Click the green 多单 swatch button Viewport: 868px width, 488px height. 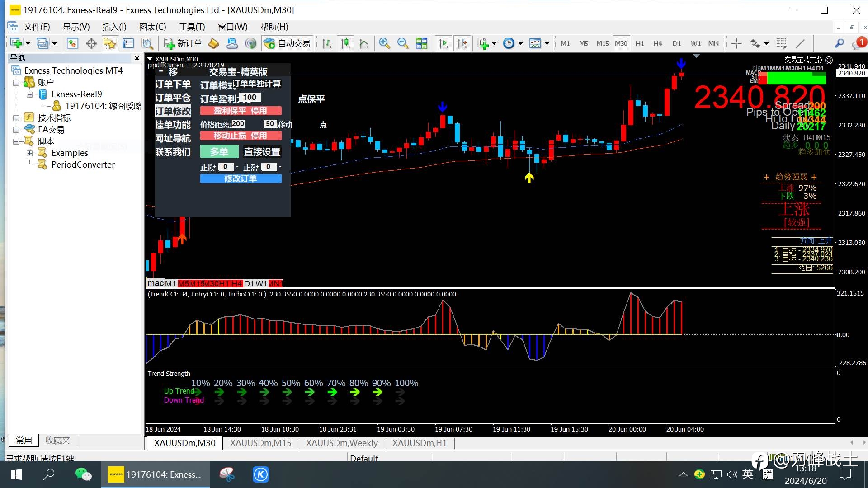click(219, 152)
